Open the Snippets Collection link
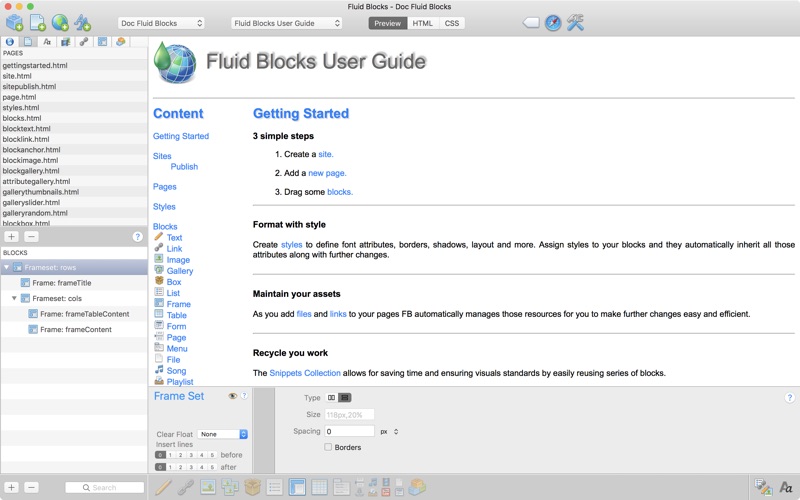 coord(305,373)
